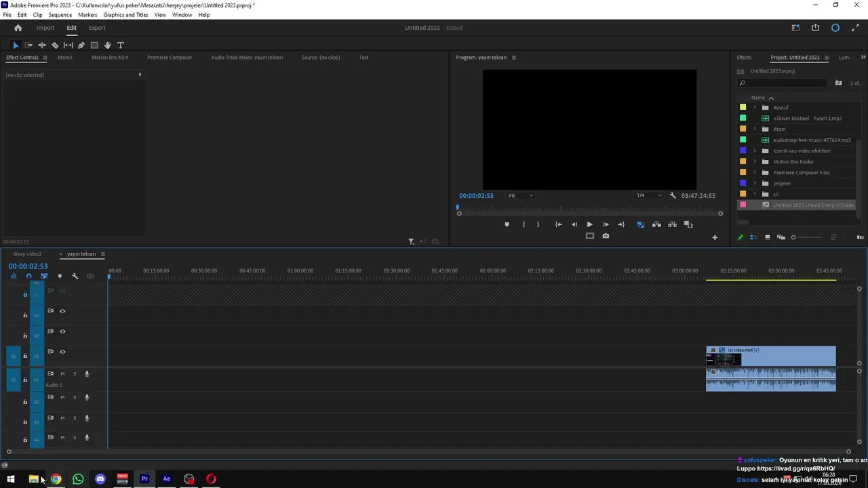This screenshot has width=868, height=488.
Task: Switch to the Import workspace
Action: pyautogui.click(x=45, y=28)
